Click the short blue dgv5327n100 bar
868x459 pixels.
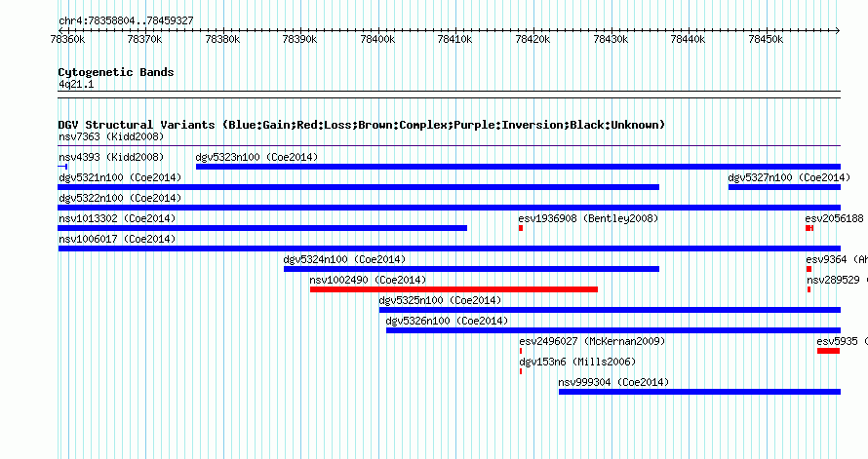[784, 187]
